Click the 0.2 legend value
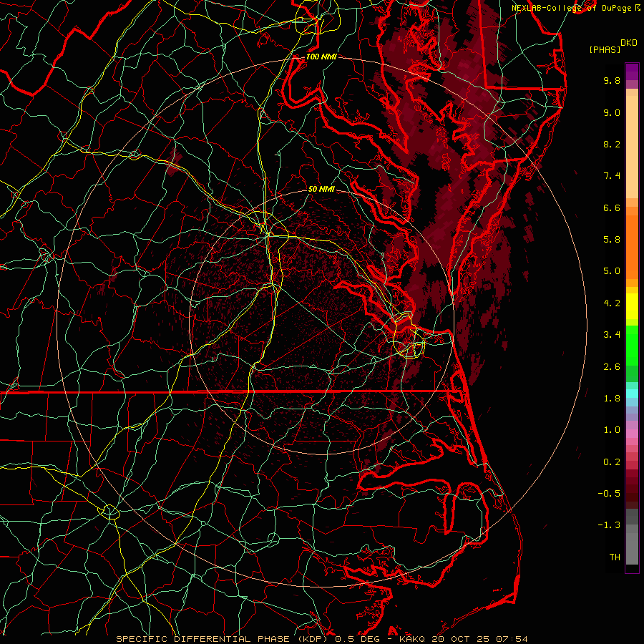The width and height of the screenshot is (644, 644). pos(612,462)
